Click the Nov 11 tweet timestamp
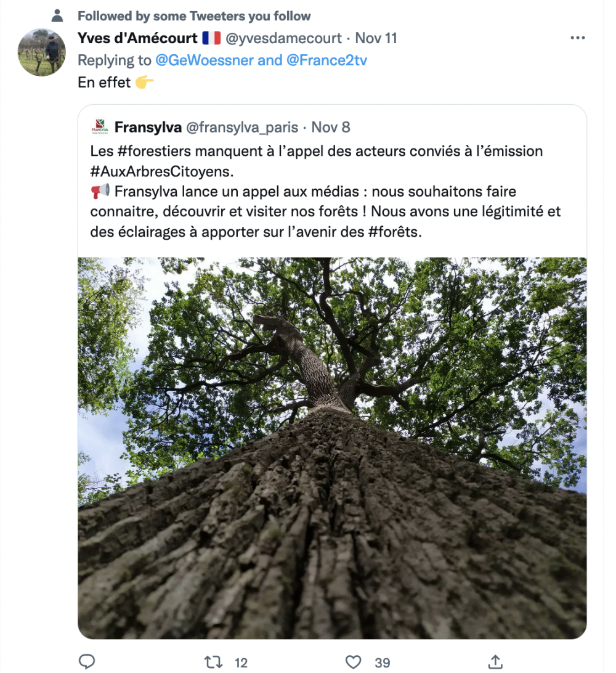This screenshot has height=673, width=616. point(376,38)
